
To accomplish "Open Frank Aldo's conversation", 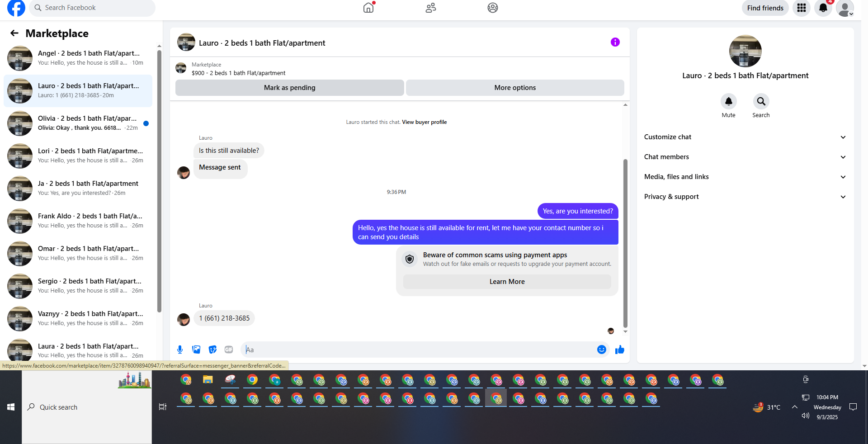I will 78,221.
